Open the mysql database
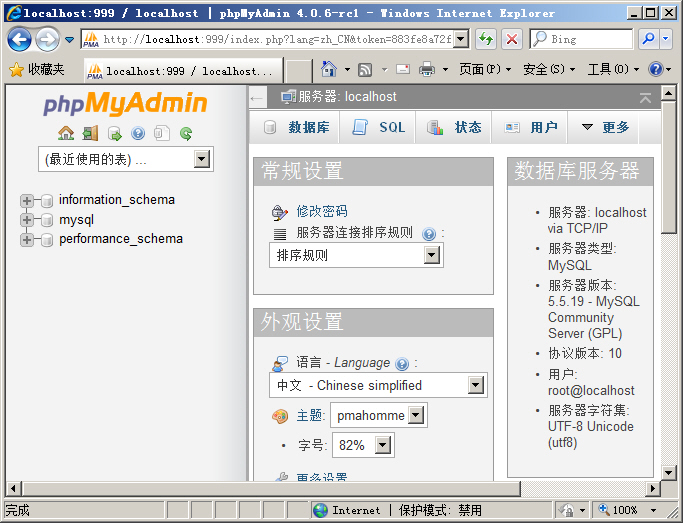This screenshot has height=523, width=683. [x=76, y=220]
